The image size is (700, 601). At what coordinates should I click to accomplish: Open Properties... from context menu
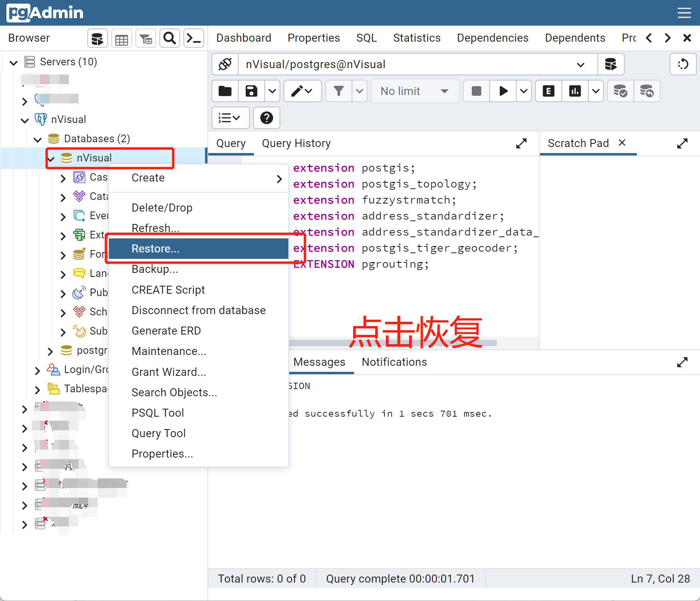(199, 454)
